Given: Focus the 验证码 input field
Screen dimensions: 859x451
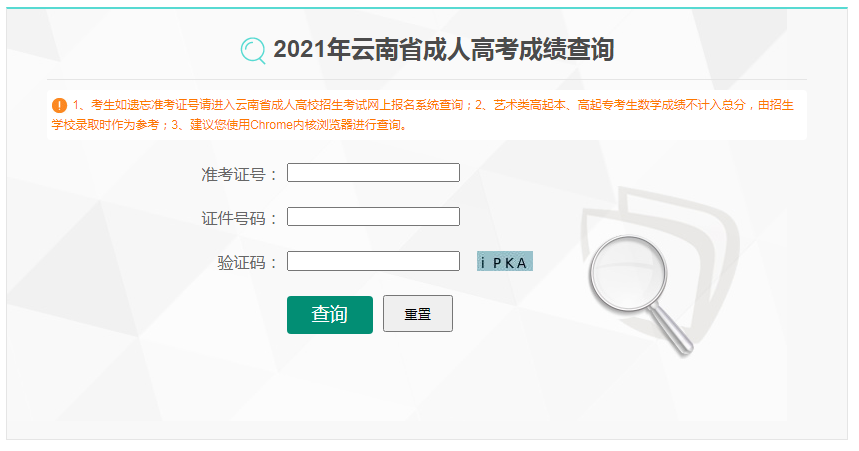Looking at the screenshot, I should pyautogui.click(x=373, y=261).
